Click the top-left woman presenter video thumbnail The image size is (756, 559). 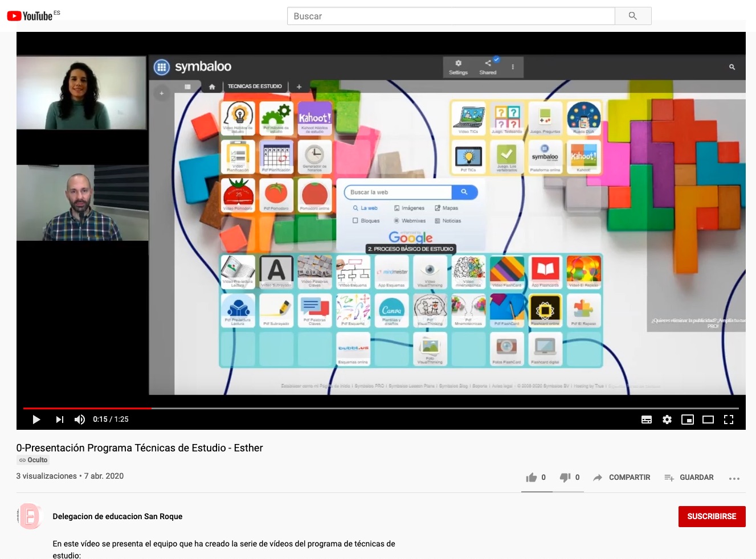coord(81,93)
